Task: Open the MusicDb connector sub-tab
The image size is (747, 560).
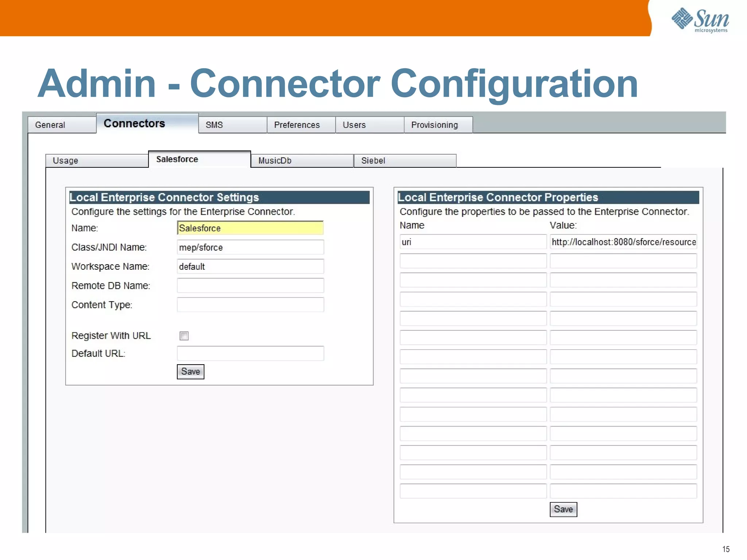Action: point(302,160)
